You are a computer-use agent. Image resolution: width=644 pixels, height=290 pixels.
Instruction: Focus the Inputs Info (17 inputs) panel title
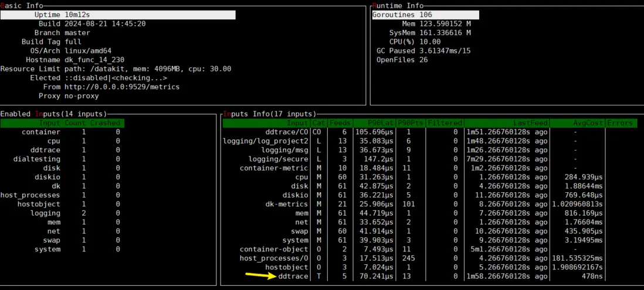coord(269,114)
